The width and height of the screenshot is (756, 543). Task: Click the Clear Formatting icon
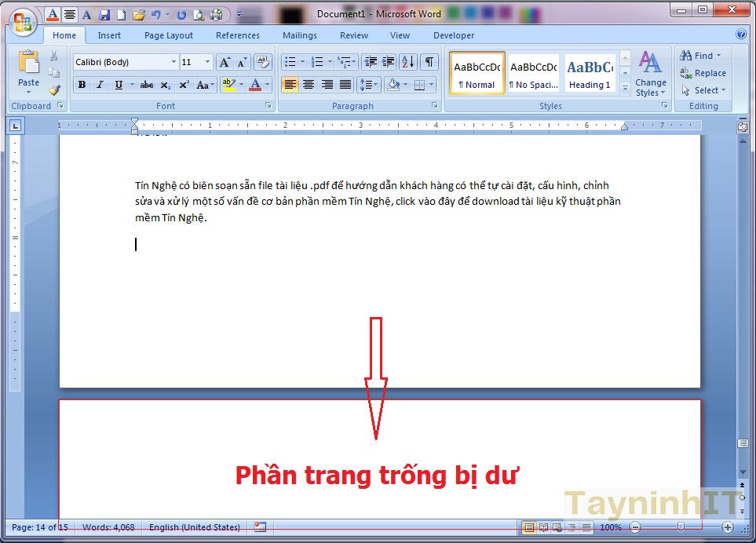pos(262,62)
